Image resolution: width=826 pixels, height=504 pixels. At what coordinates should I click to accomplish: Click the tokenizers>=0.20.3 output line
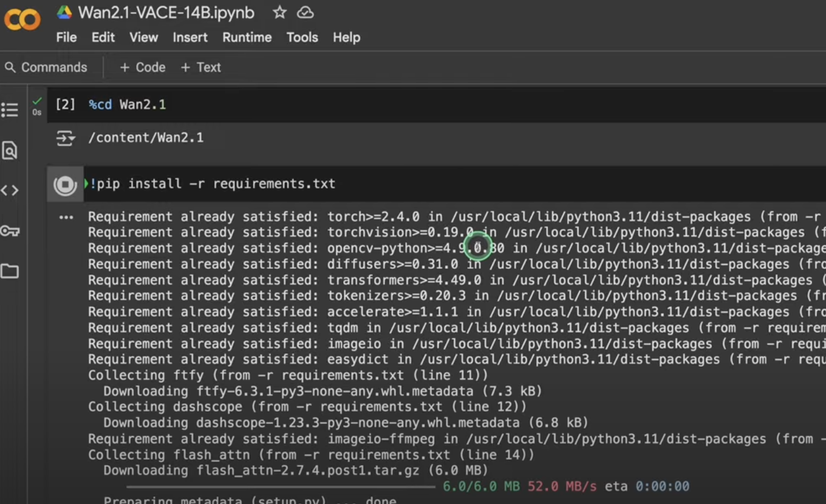tap(457, 296)
